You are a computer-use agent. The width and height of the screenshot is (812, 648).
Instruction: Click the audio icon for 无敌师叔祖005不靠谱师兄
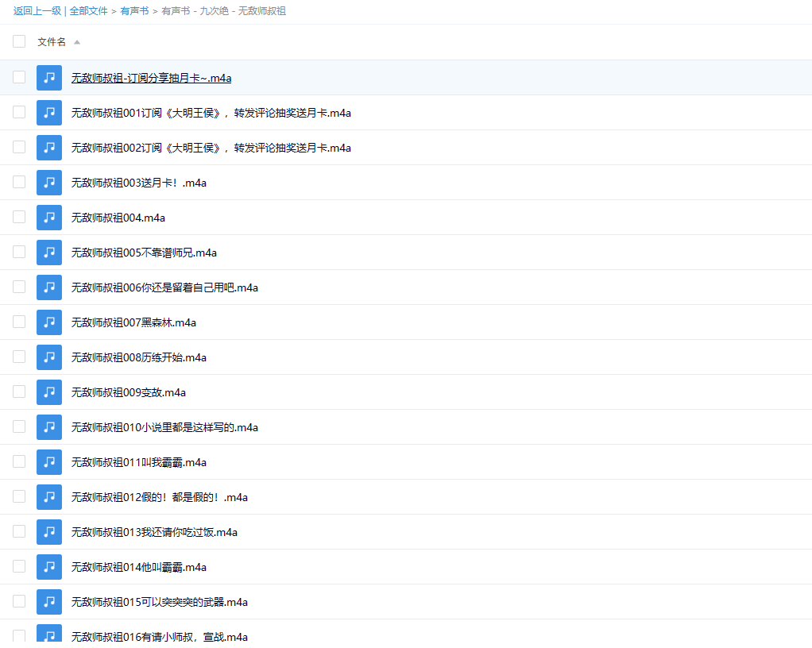click(x=49, y=253)
